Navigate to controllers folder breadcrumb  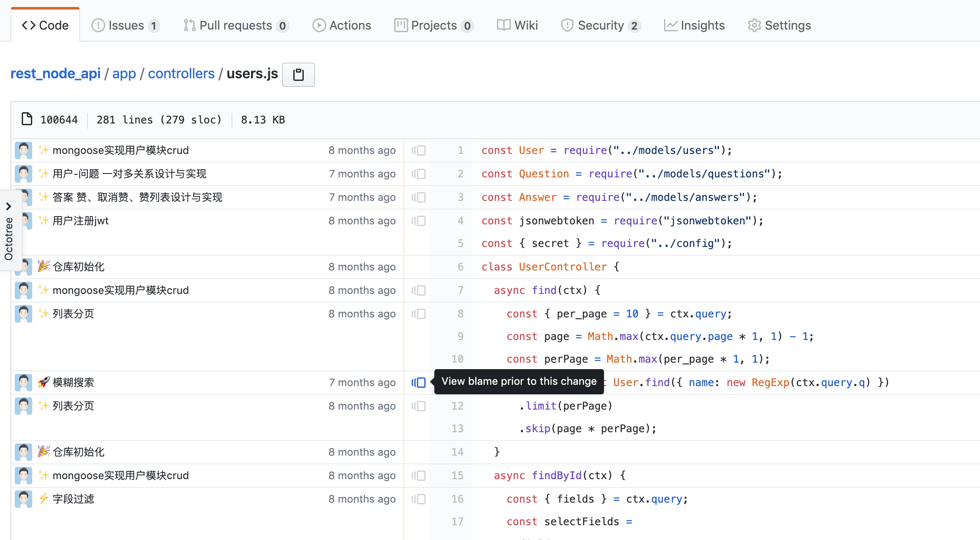click(181, 73)
